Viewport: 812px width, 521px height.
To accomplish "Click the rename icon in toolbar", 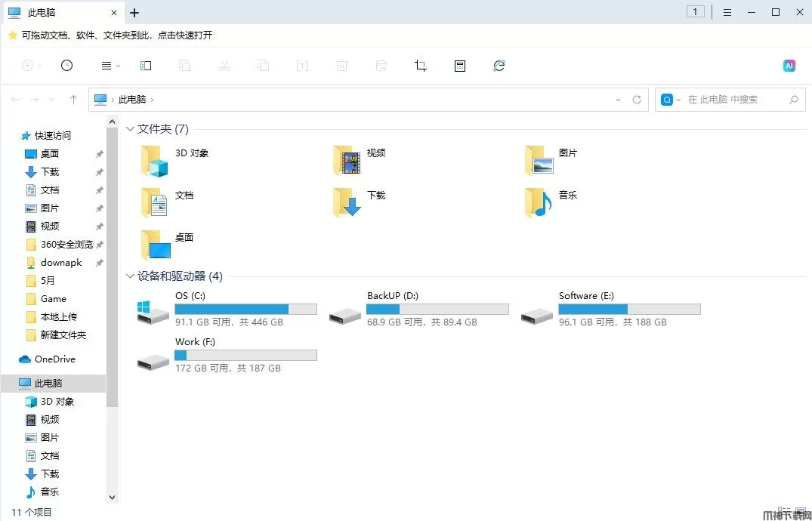I will click(302, 66).
